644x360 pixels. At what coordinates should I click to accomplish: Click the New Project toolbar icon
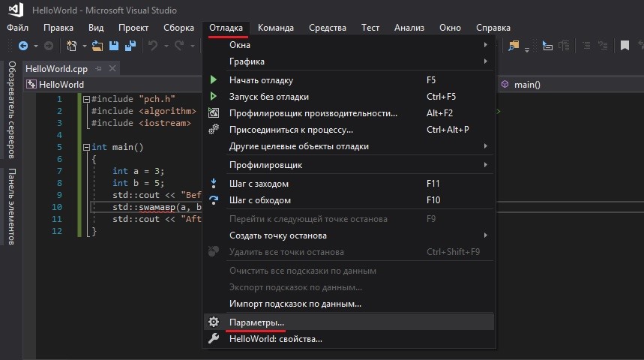point(72,46)
